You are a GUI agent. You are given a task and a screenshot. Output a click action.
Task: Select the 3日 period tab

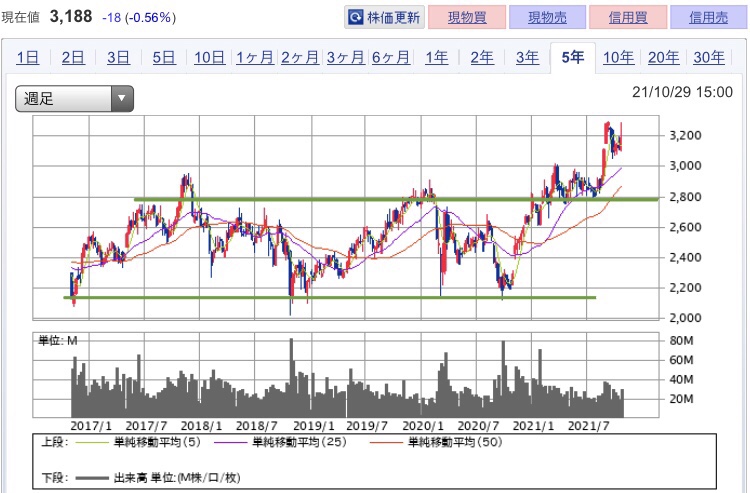tap(118, 57)
